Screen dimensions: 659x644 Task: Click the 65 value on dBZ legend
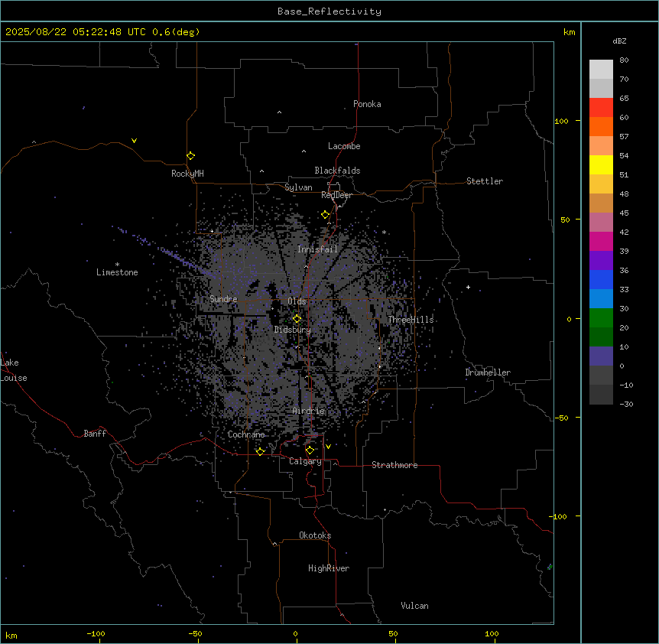(624, 99)
